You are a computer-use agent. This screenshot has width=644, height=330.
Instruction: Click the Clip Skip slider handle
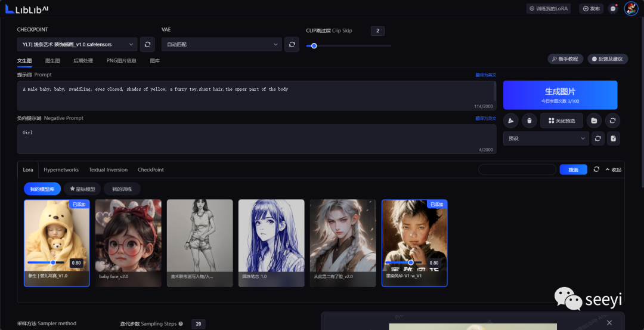314,45
